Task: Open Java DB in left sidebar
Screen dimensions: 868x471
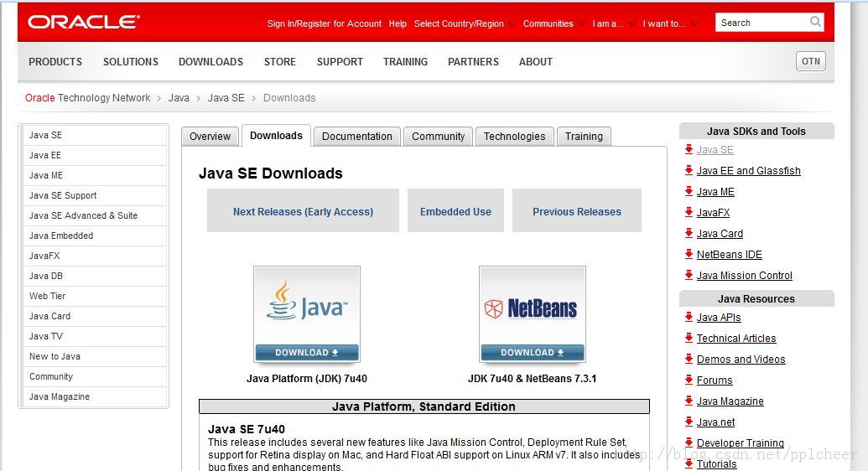Action: (94, 276)
